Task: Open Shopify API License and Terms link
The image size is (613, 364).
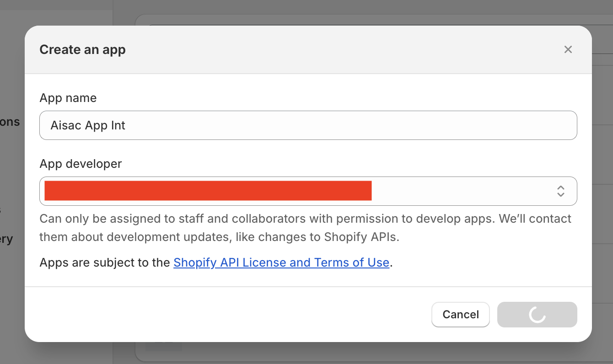Action: (281, 263)
